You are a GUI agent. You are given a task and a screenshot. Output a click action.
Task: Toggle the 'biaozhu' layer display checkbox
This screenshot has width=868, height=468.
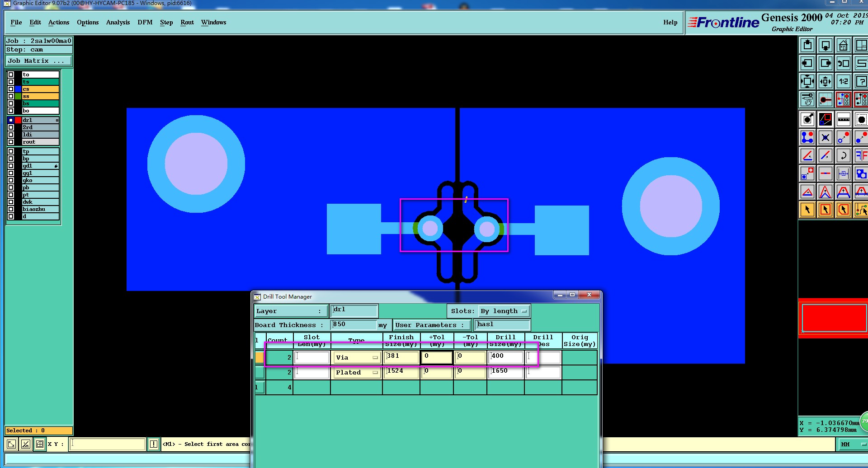click(11, 209)
